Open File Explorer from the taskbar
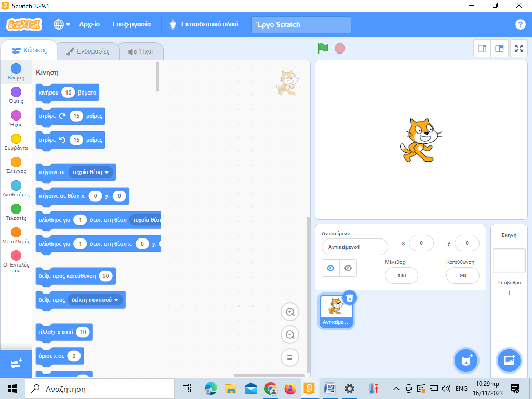This screenshot has width=532, height=399. tap(231, 389)
